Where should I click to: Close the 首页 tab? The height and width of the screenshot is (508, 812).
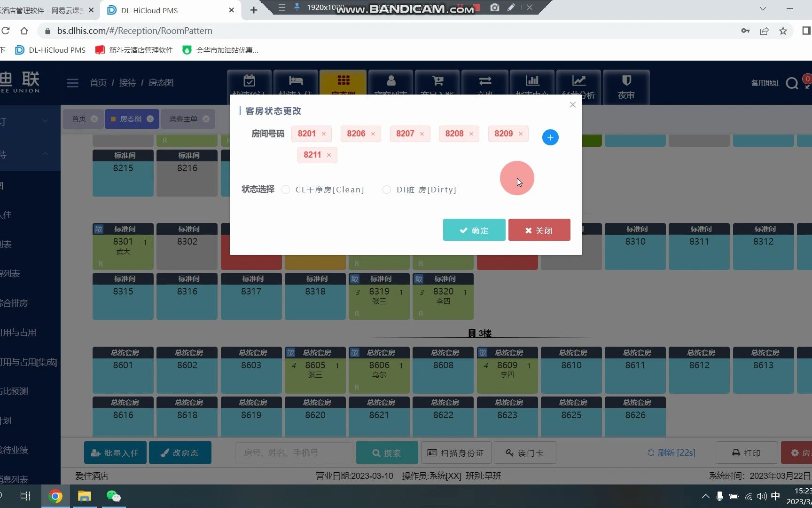pyautogui.click(x=94, y=119)
